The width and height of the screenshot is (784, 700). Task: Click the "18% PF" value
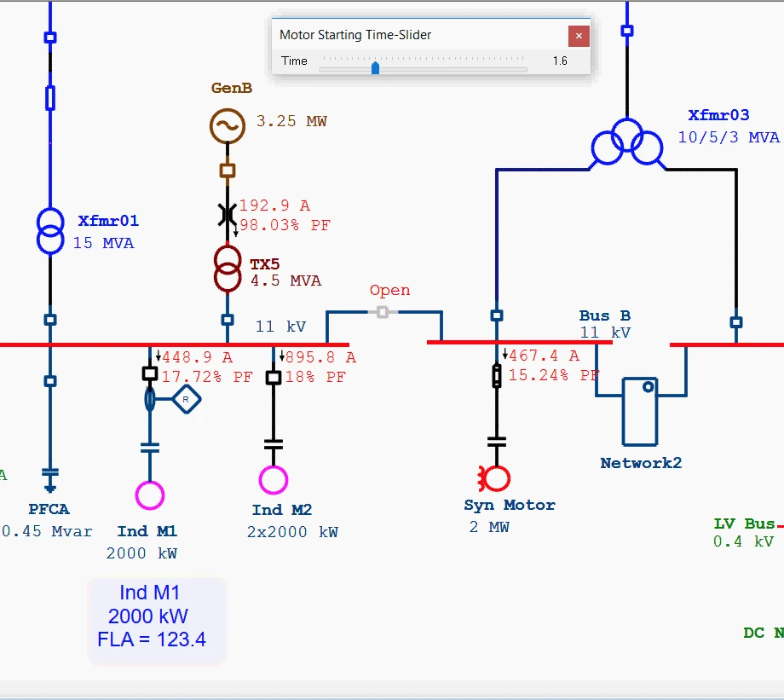(x=315, y=377)
